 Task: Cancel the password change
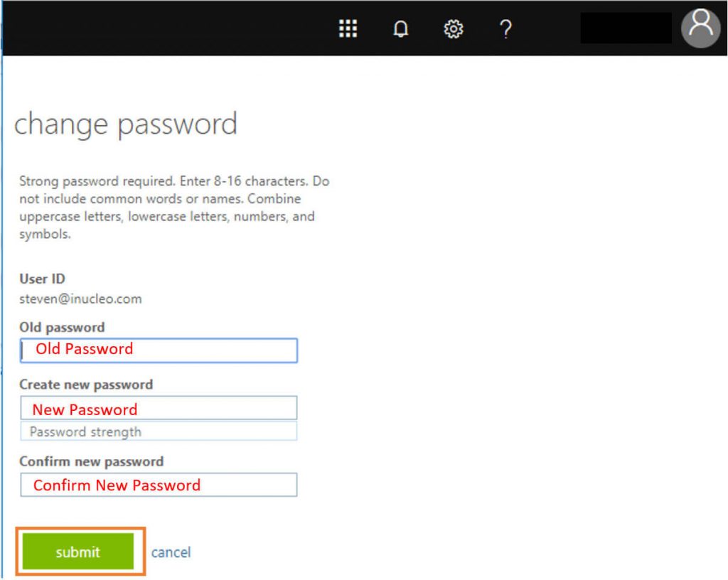pyautogui.click(x=171, y=552)
